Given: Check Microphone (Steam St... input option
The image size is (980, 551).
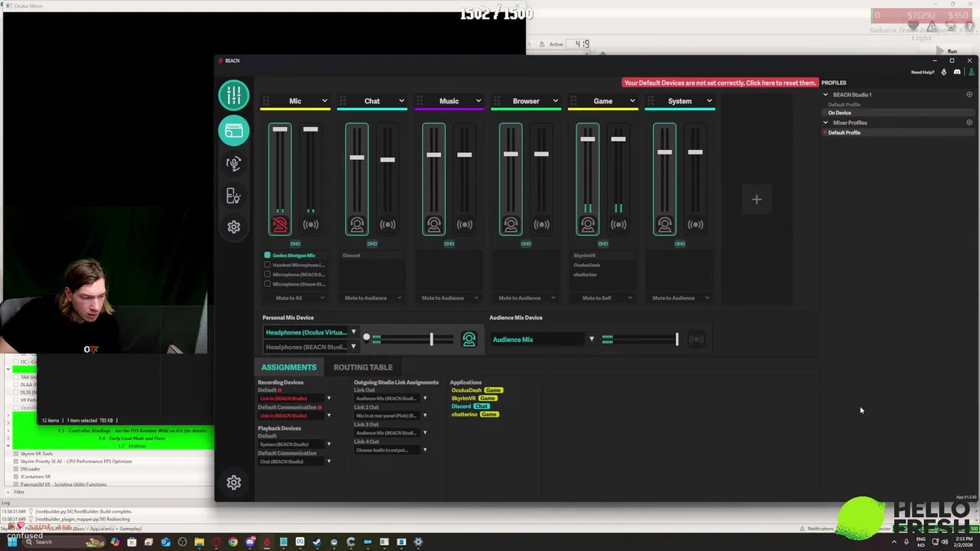Looking at the screenshot, I should pyautogui.click(x=267, y=284).
